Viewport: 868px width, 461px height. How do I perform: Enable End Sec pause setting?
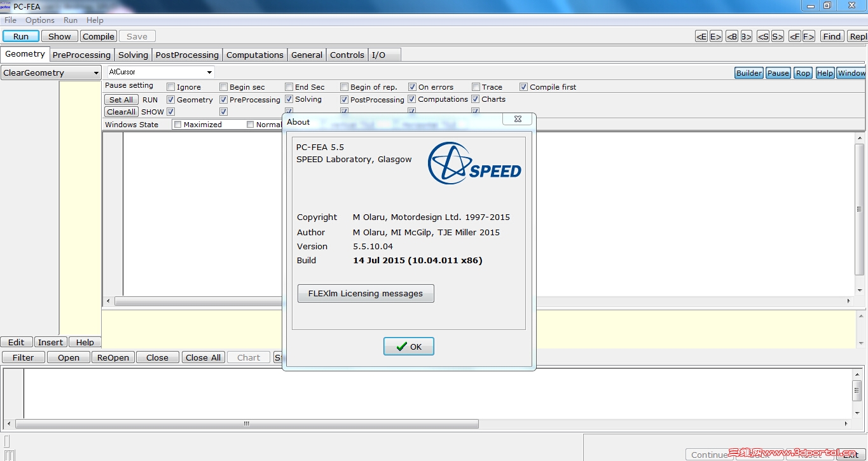click(x=289, y=87)
